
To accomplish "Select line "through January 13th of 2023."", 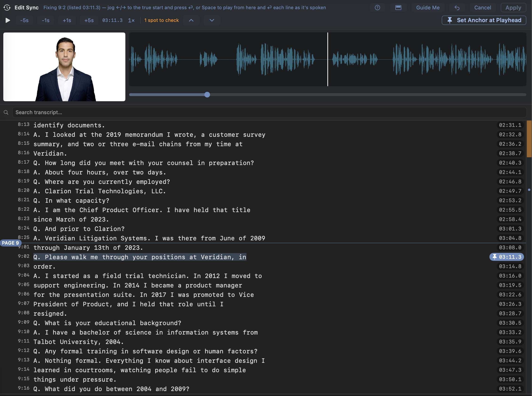I will (x=88, y=248).
